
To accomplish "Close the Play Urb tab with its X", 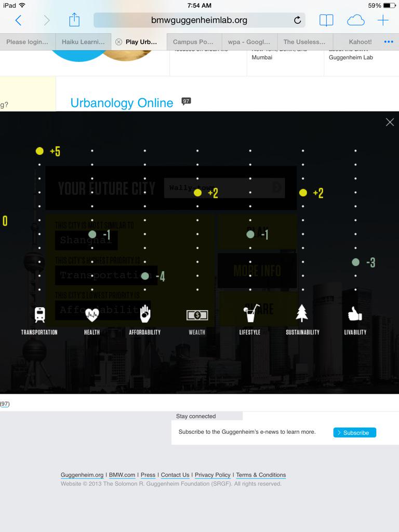I will [119, 42].
